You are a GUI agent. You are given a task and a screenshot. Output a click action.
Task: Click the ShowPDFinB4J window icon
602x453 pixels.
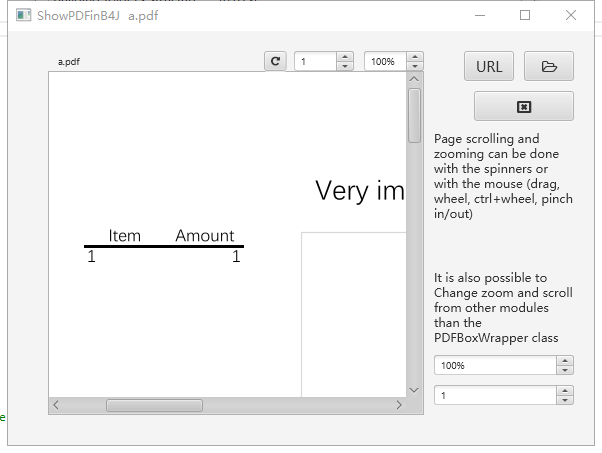pyautogui.click(x=23, y=15)
